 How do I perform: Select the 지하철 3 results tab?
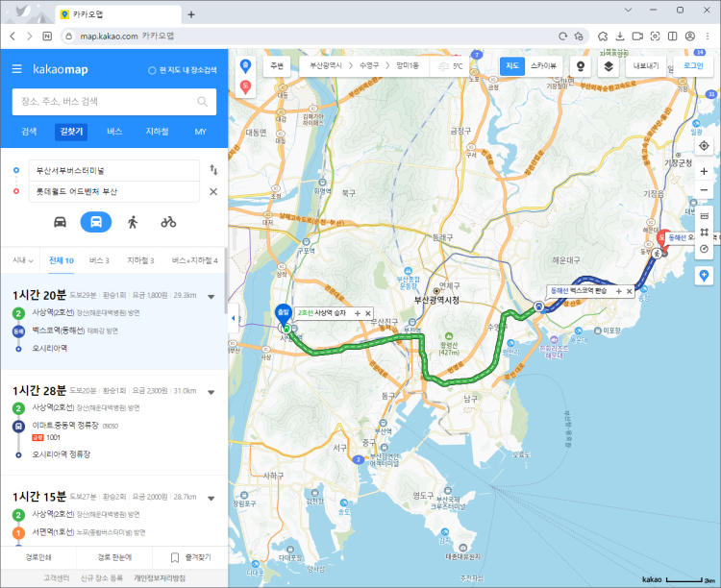[x=140, y=260]
